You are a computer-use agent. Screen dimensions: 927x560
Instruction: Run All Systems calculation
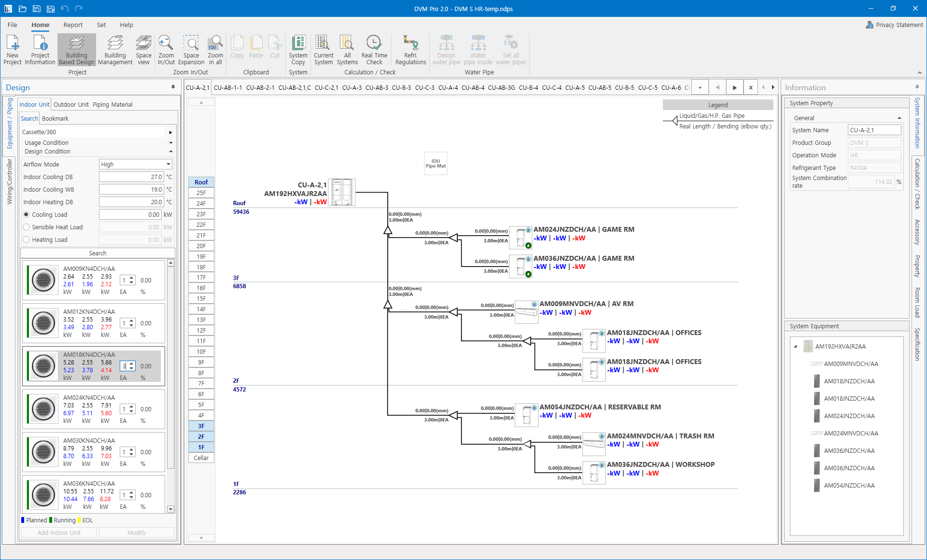(x=347, y=50)
